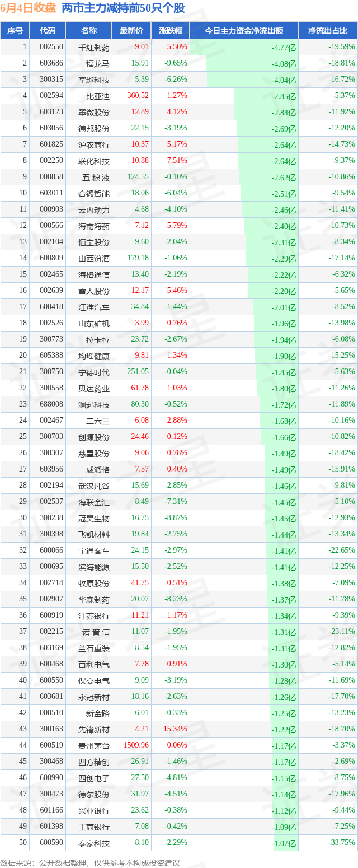Select stock name 冠昊生物
The height and width of the screenshot is (868, 358).
coord(94,518)
